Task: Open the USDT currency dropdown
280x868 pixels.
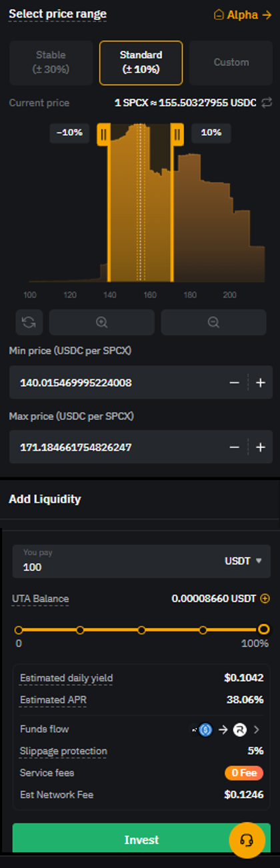Action: point(243,561)
